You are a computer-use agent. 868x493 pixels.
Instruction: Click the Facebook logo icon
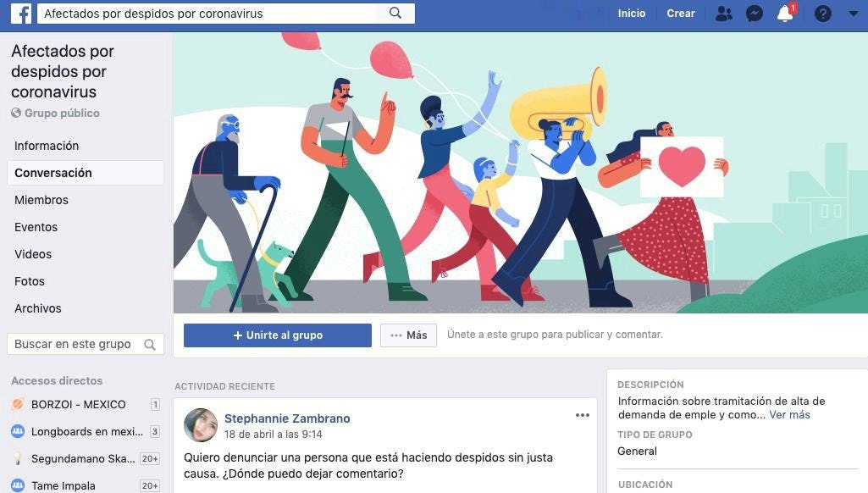click(x=21, y=14)
